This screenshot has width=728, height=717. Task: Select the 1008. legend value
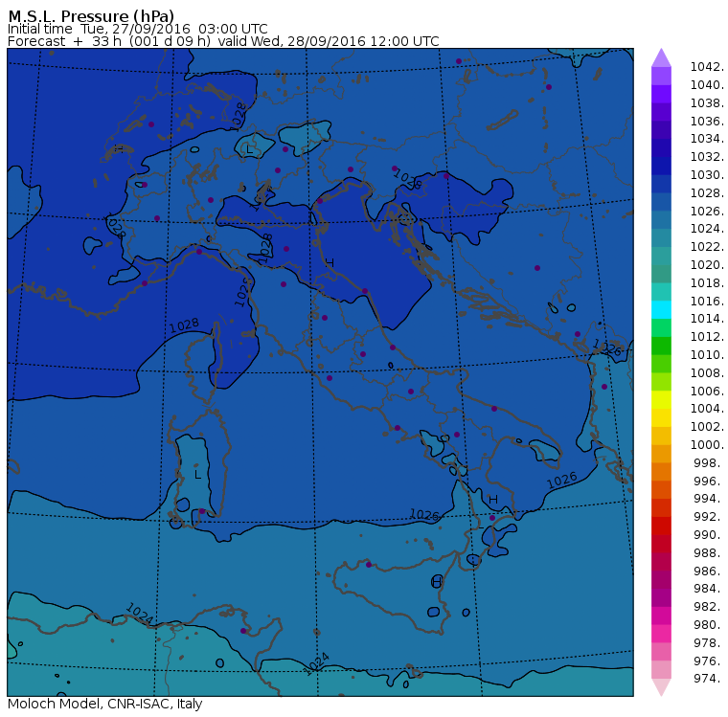(707, 373)
